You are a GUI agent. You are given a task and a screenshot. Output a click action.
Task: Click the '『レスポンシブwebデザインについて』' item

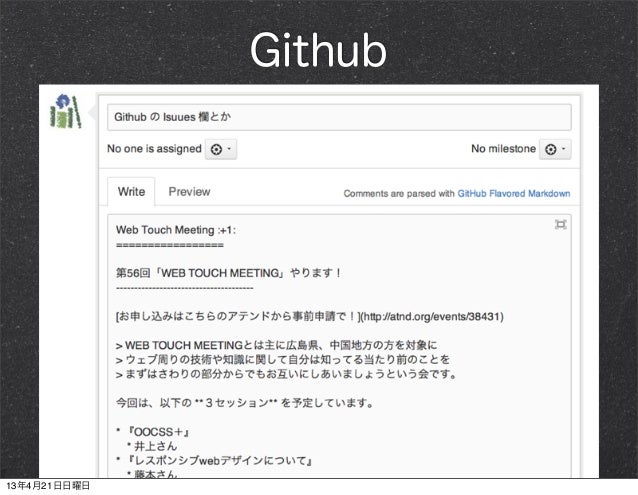pyautogui.click(x=219, y=461)
